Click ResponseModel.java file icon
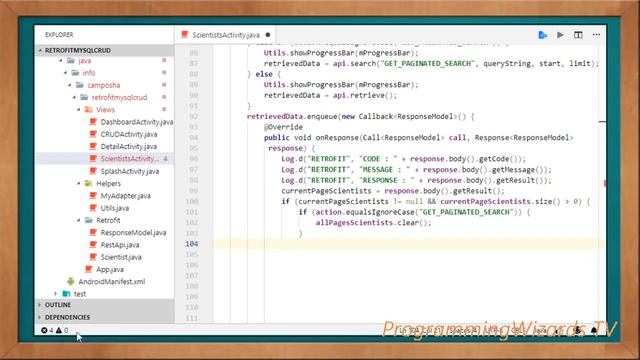Image resolution: width=640 pixels, height=360 pixels. (x=93, y=232)
